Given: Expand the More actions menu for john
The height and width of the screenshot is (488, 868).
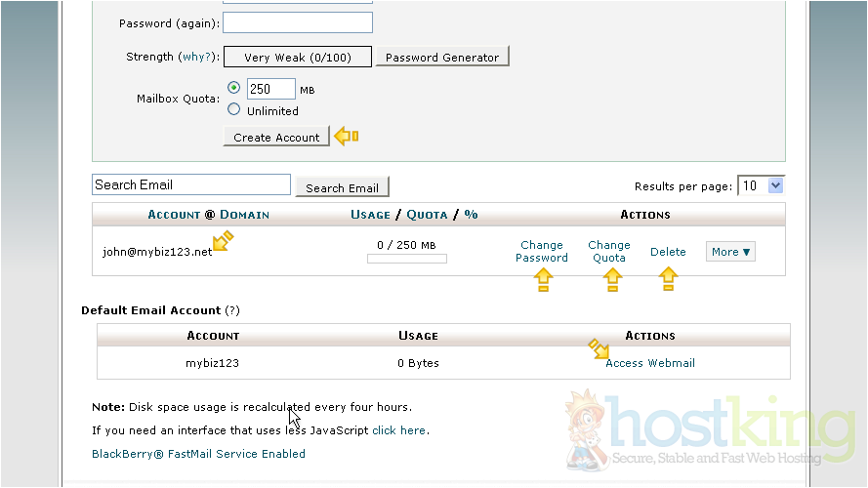Looking at the screenshot, I should [730, 252].
